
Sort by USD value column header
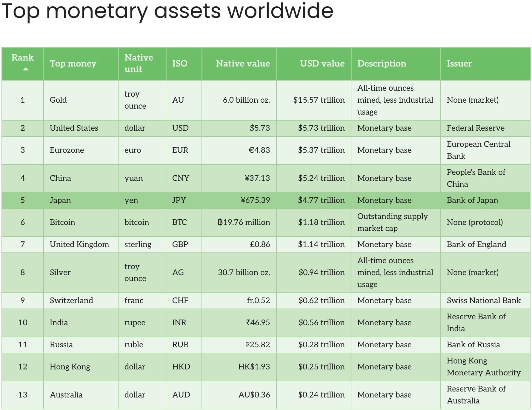pos(314,64)
